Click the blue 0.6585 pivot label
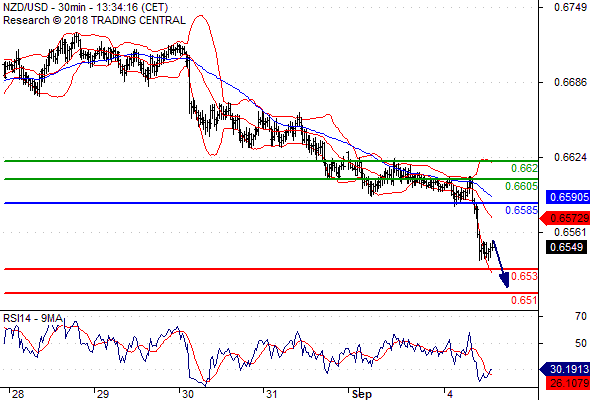 pos(522,210)
